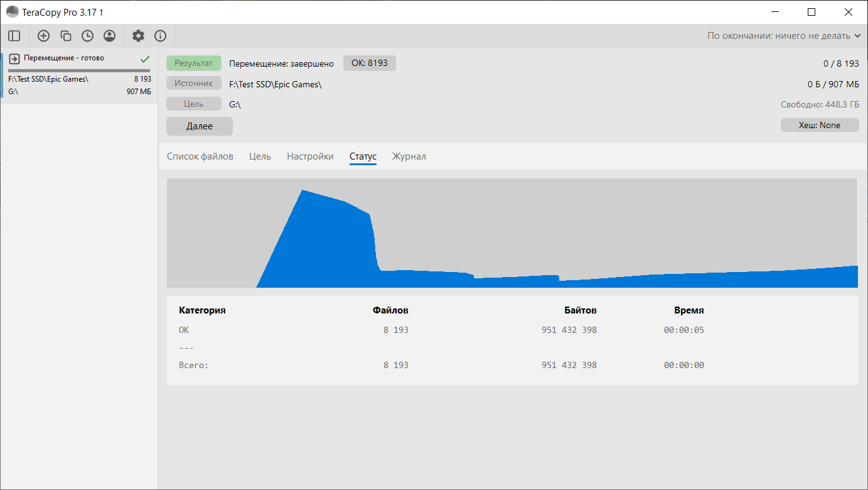Click the overlapping squares copy icon
This screenshot has width=868, height=490.
(65, 36)
